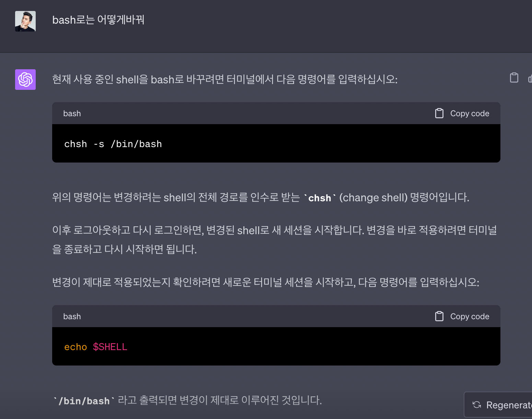The height and width of the screenshot is (419, 532).
Task: Click the user profile avatar photo
Action: point(25,21)
